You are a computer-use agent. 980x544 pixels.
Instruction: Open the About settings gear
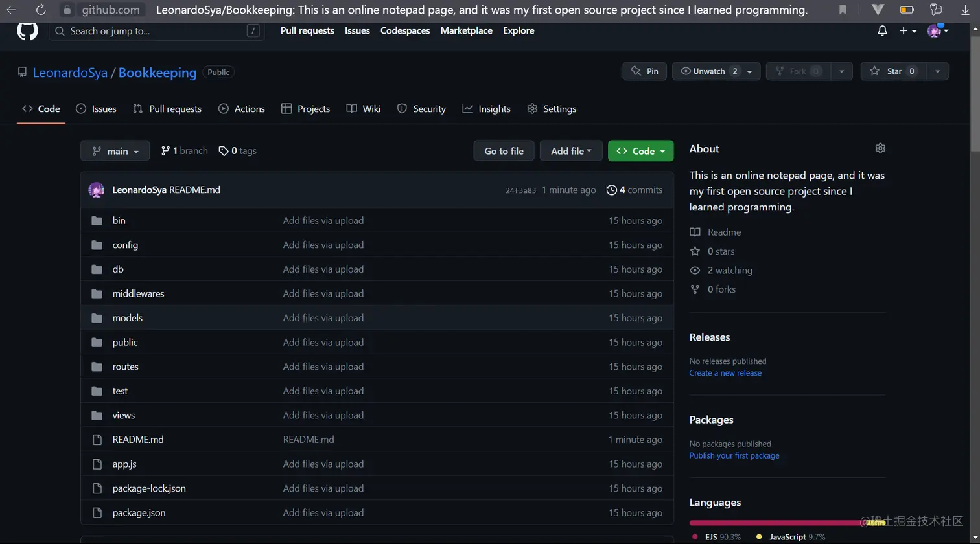880,148
